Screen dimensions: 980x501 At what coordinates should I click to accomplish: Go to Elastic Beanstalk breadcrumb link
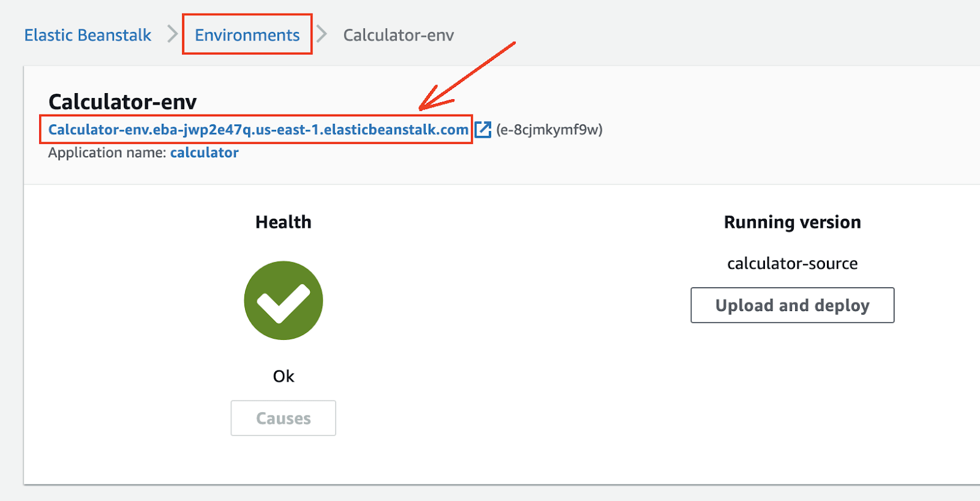[88, 35]
